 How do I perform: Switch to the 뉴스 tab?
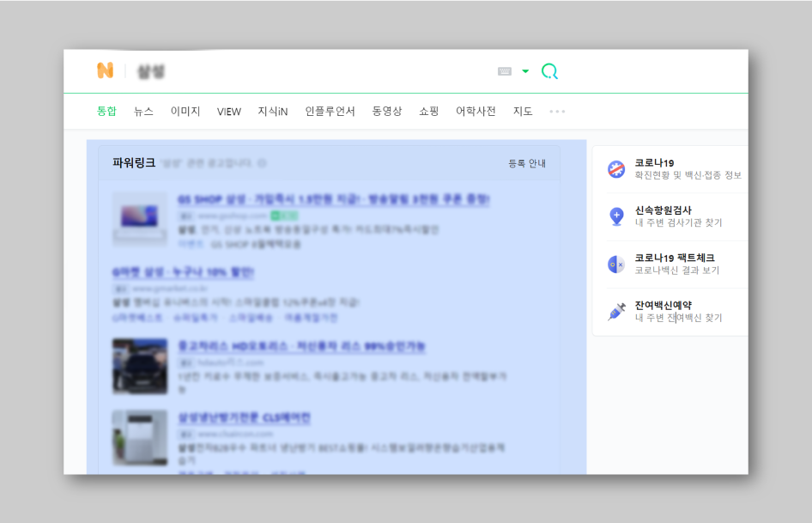point(143,112)
